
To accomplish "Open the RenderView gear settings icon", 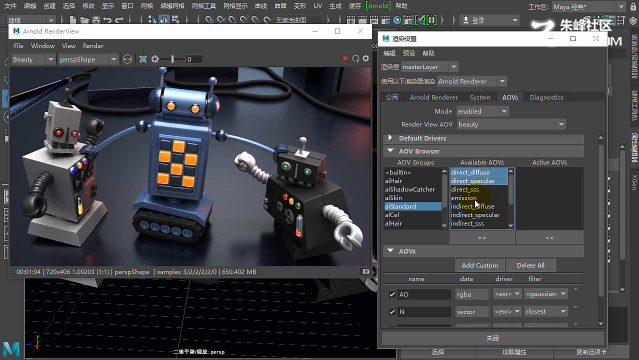I will click(x=366, y=59).
